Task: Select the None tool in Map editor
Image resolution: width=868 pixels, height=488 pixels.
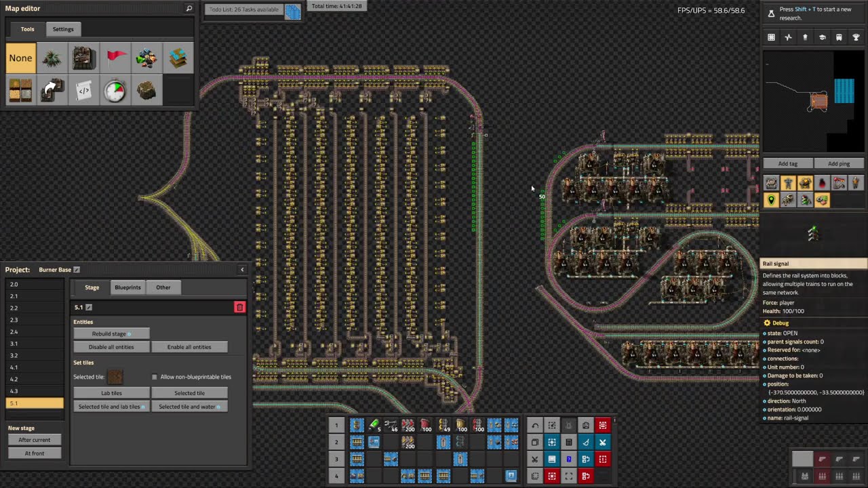Action: (x=20, y=58)
